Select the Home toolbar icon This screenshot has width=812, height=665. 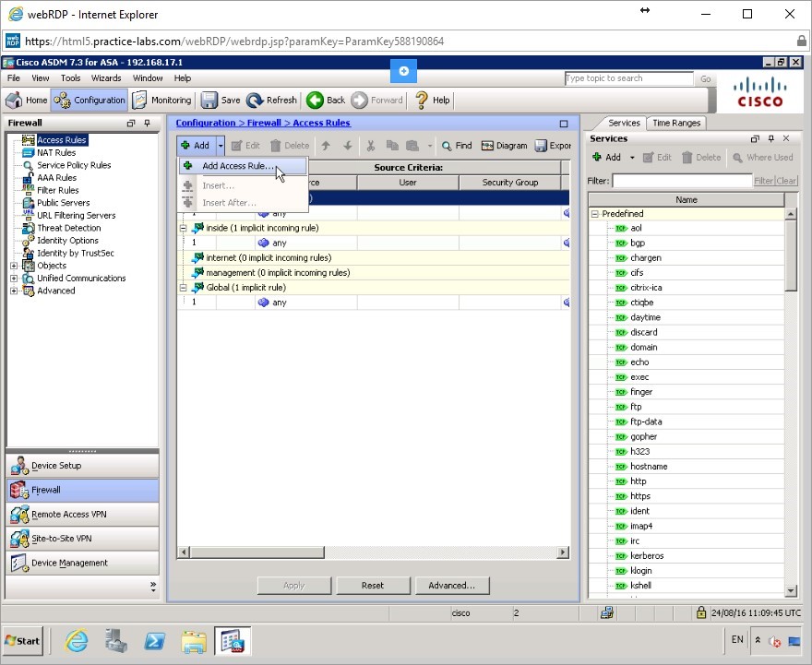click(x=22, y=100)
